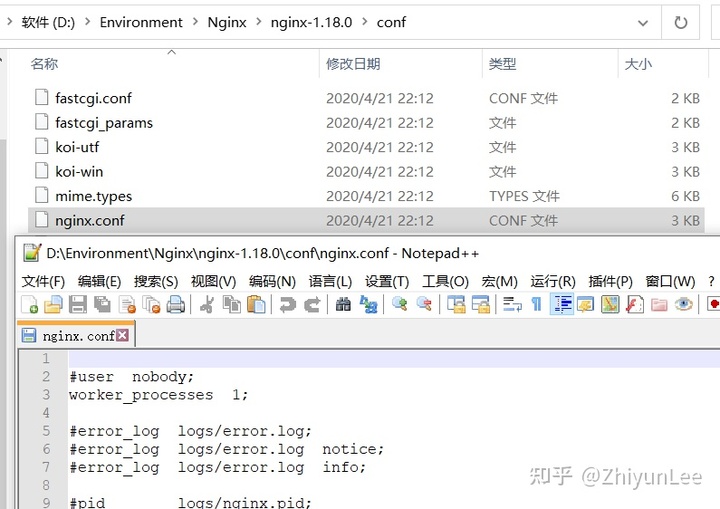
Task: Open the 设置(T) menu
Action: pos(387,281)
